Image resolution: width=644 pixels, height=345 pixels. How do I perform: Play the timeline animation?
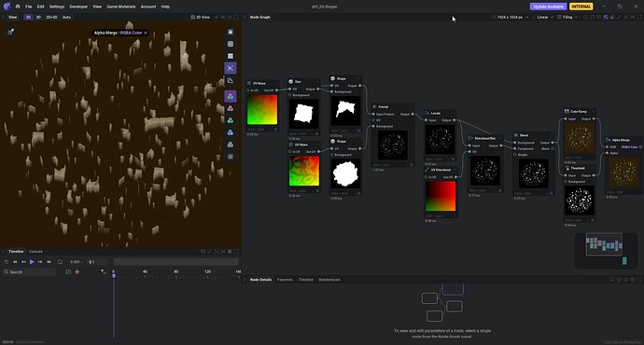point(32,262)
